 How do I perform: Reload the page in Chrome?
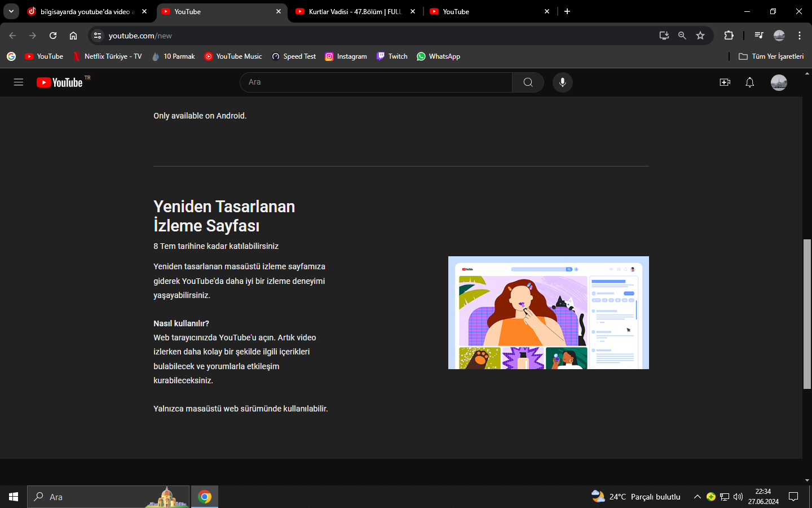click(x=53, y=36)
